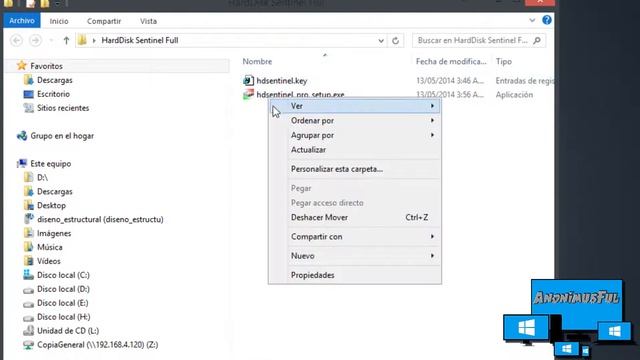Switch to the Inicio ribbon tab
Screen dimensions: 640x360
point(59,21)
